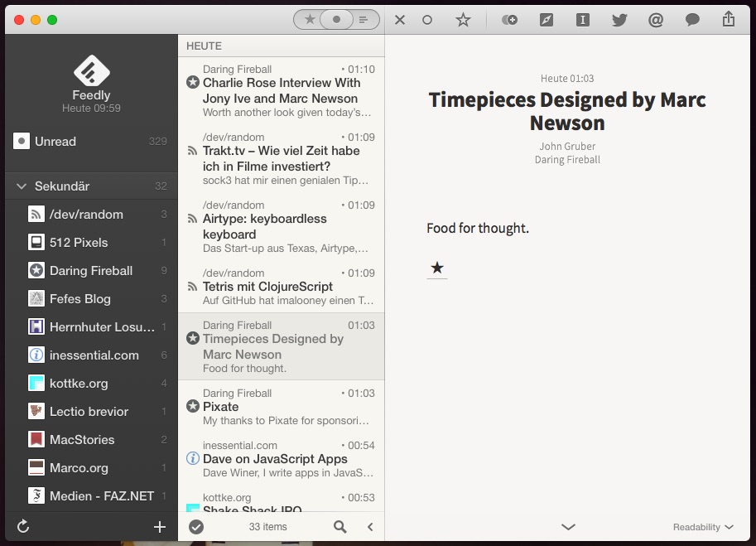Share article on Twitter with bird icon
The image size is (756, 546).
(x=619, y=20)
